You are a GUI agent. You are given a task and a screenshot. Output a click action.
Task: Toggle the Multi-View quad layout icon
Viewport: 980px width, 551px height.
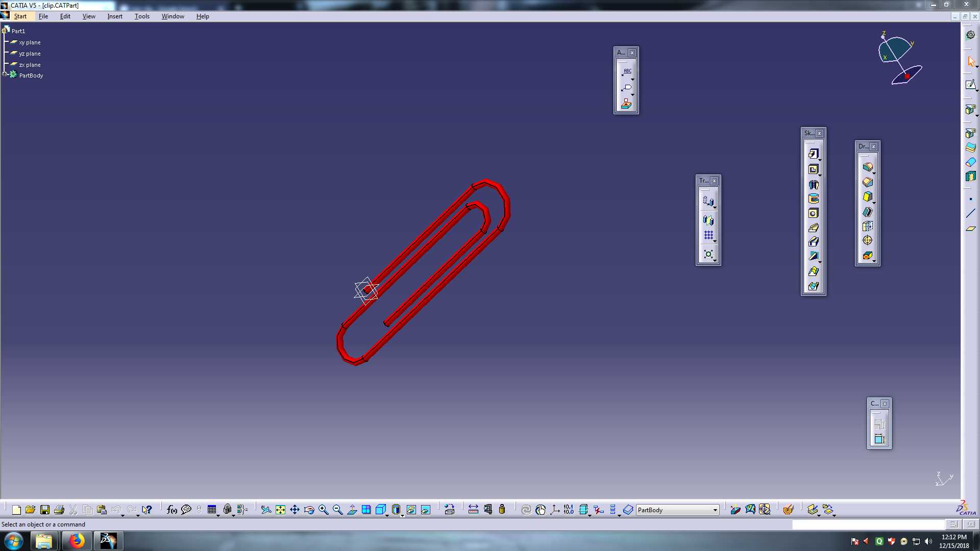(366, 510)
